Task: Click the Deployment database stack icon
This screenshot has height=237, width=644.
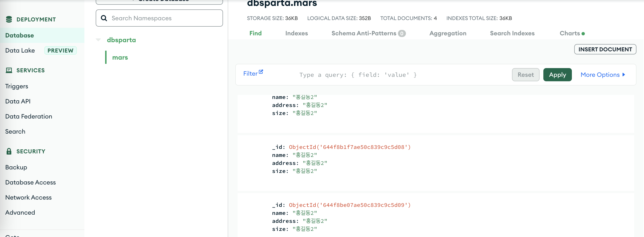Action: coord(9,19)
